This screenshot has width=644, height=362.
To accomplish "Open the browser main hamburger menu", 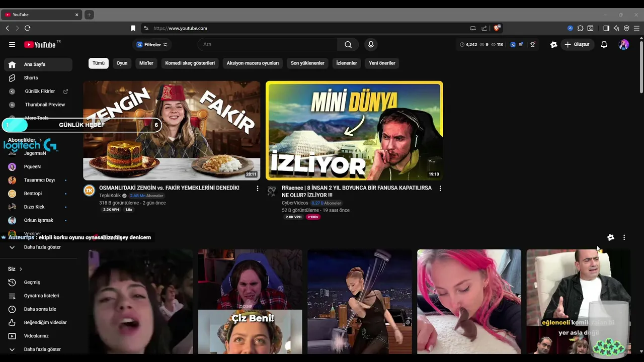I will pos(636,28).
